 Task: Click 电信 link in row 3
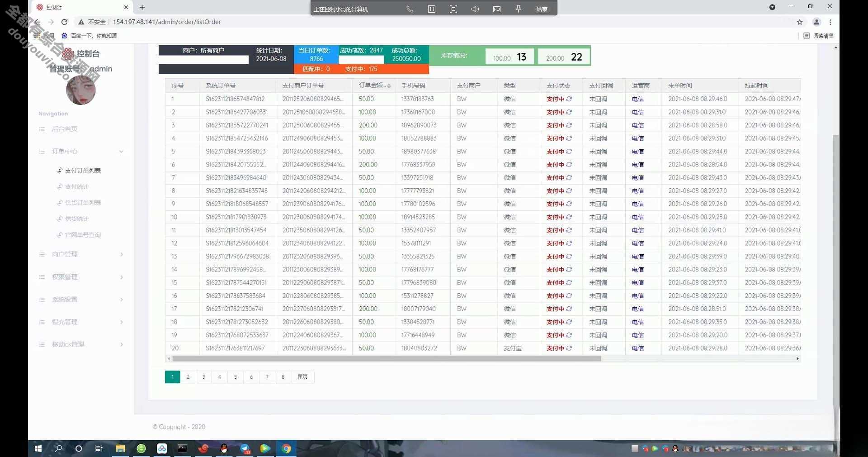click(638, 125)
